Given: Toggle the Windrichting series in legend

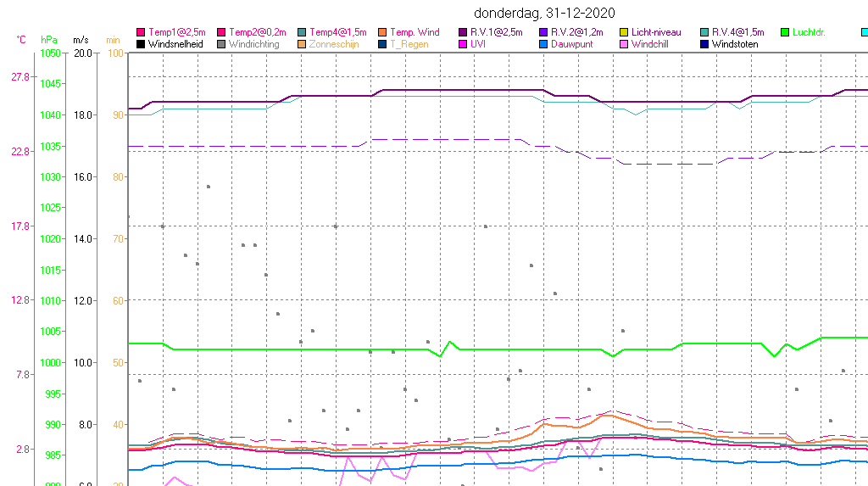Looking at the screenshot, I should pos(253,44).
